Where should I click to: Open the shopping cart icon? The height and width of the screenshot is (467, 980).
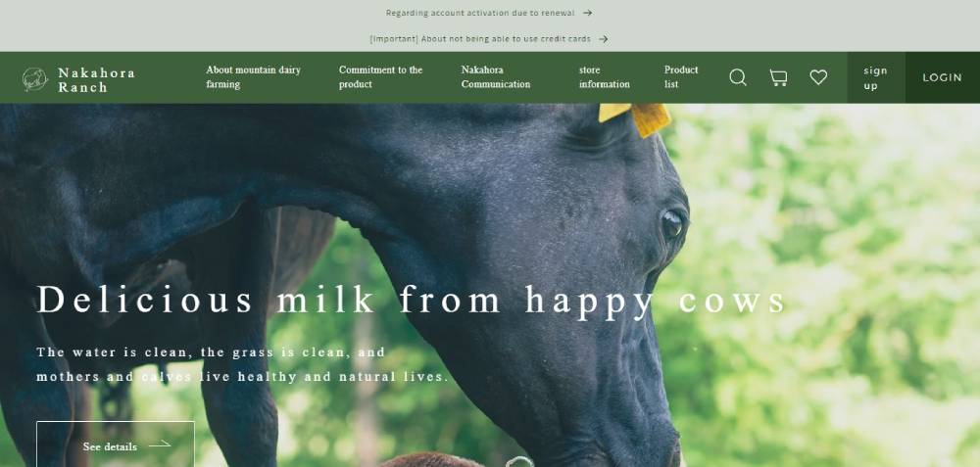pos(778,77)
